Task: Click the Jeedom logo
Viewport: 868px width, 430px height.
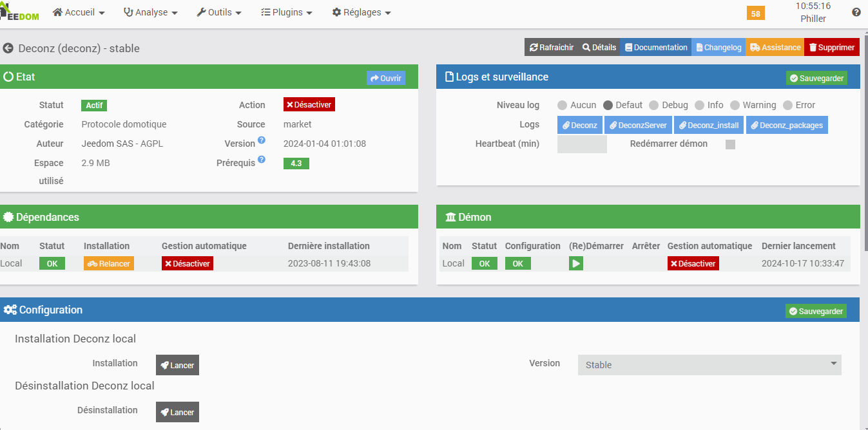Action: [x=19, y=12]
